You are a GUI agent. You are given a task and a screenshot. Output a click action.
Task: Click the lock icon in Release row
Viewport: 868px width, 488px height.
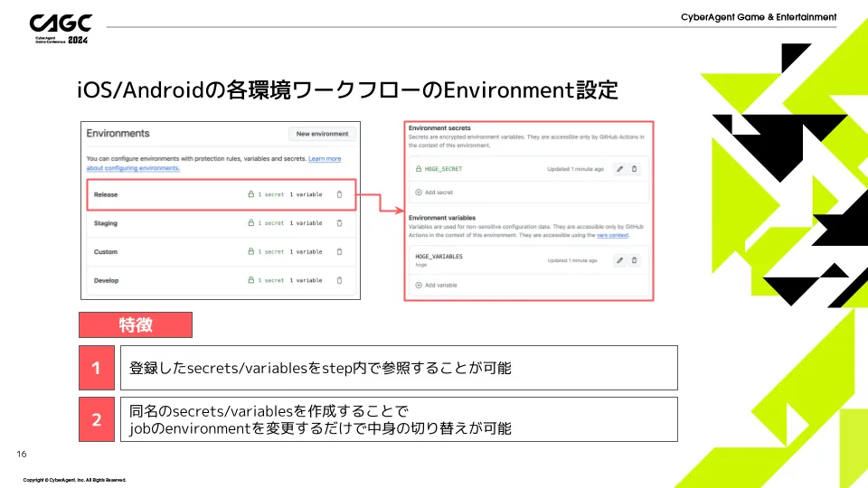pyautogui.click(x=251, y=194)
